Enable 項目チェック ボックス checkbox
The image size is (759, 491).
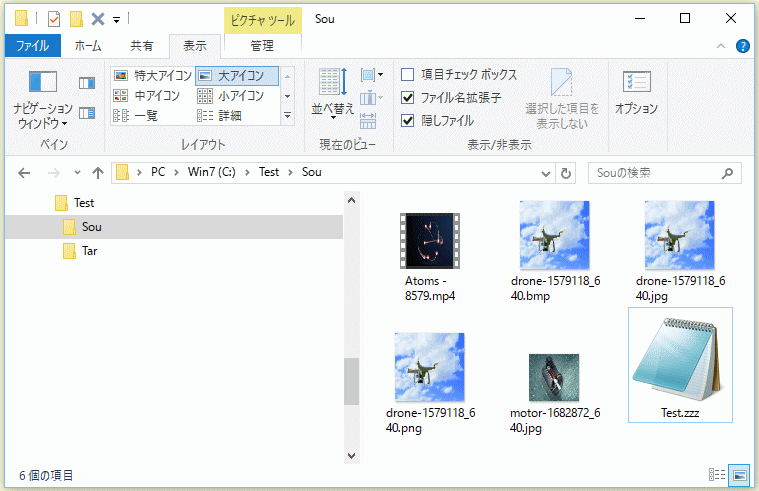click(x=408, y=75)
